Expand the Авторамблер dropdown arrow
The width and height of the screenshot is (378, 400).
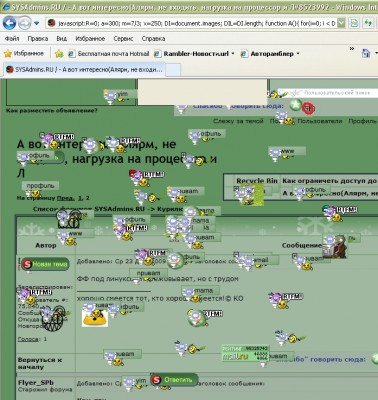(298, 54)
